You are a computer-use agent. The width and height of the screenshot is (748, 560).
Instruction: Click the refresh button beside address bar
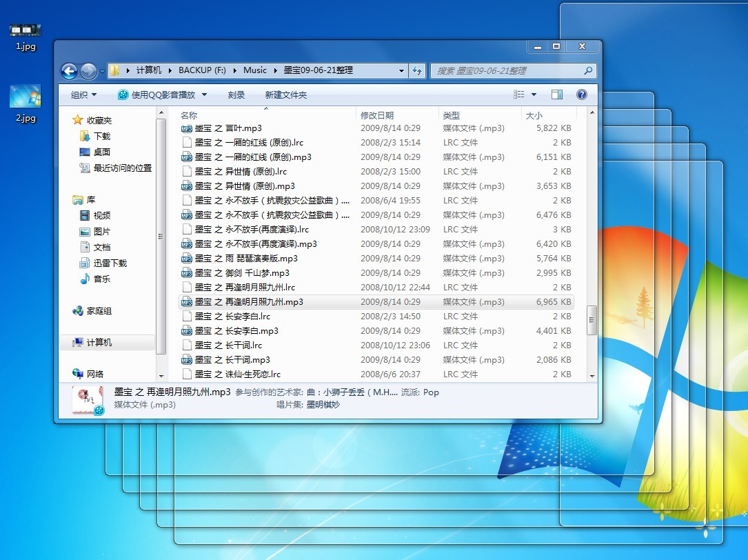(417, 70)
